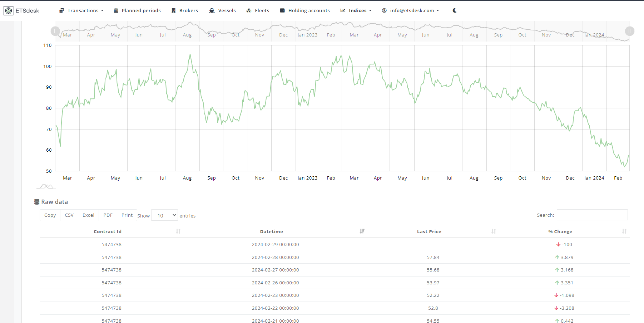644x323 pixels.
Task: Open Holding accounts page
Action: point(305,10)
